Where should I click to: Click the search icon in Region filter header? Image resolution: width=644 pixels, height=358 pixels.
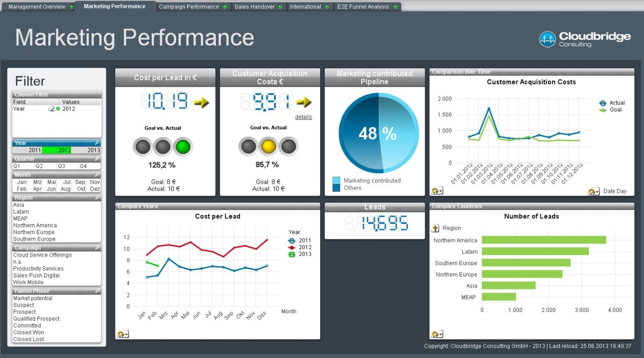tap(97, 197)
